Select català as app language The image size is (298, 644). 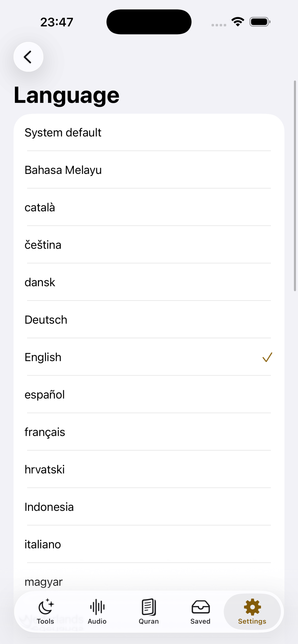(x=149, y=207)
